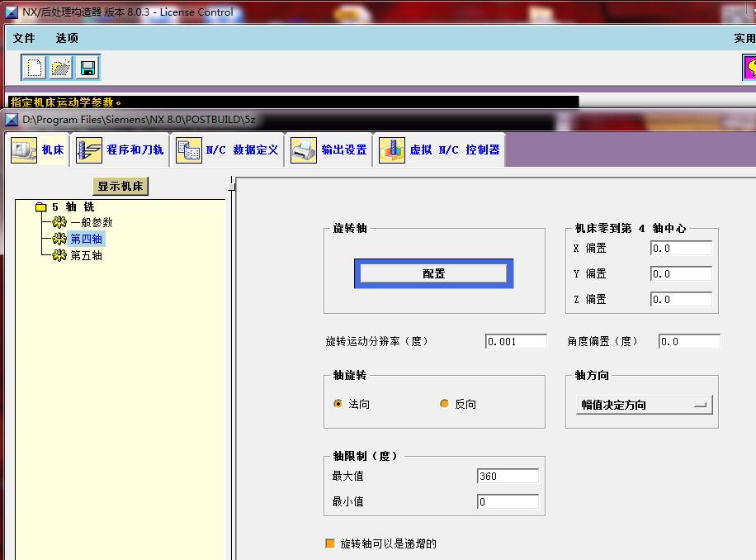Image resolution: width=756 pixels, height=560 pixels.
Task: Open the 虚拟 N/C 控制器 tab icon
Action: point(390,149)
